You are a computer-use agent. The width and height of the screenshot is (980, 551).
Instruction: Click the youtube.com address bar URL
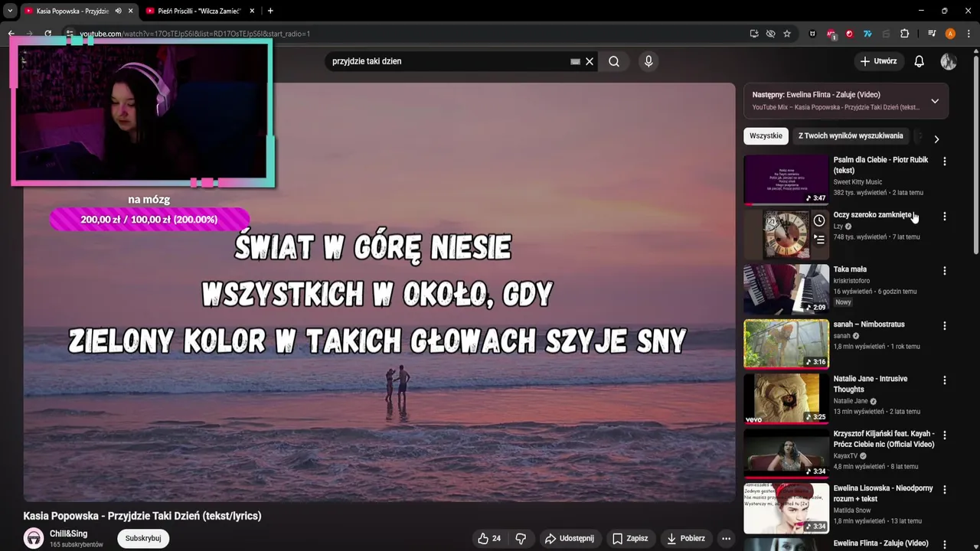[194, 34]
